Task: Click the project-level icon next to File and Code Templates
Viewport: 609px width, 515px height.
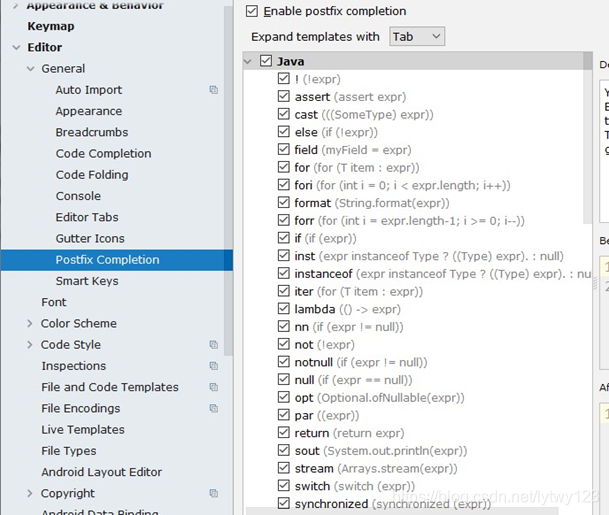Action: point(214,387)
